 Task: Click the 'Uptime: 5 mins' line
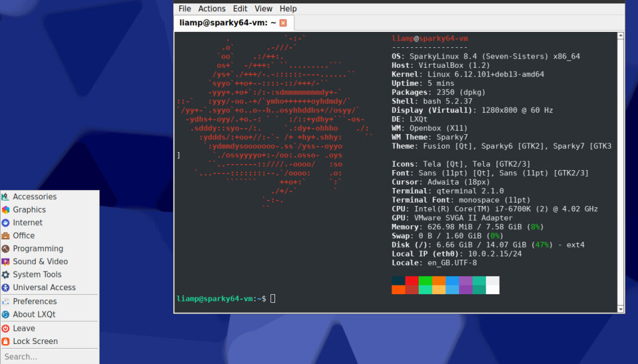click(423, 84)
